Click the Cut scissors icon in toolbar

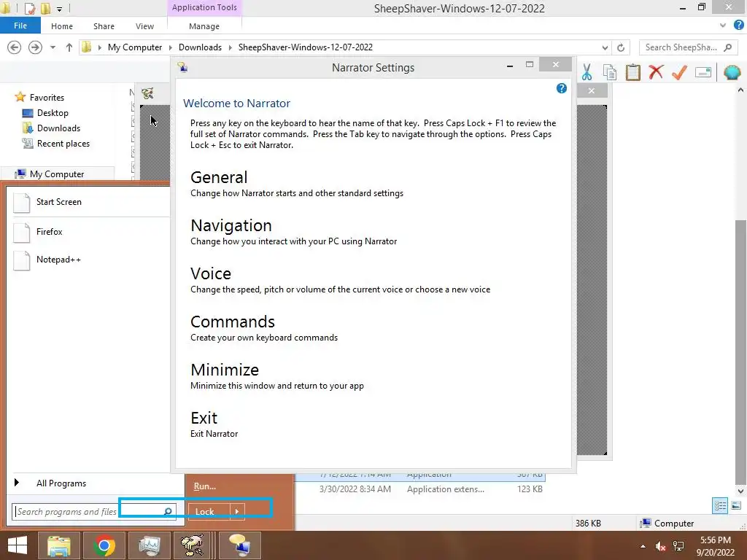[x=587, y=72]
